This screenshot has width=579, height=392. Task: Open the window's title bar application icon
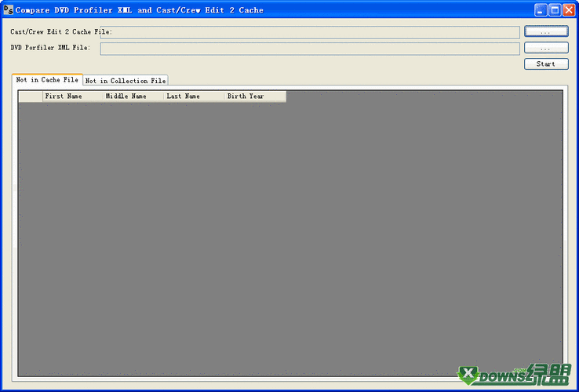pos(8,10)
